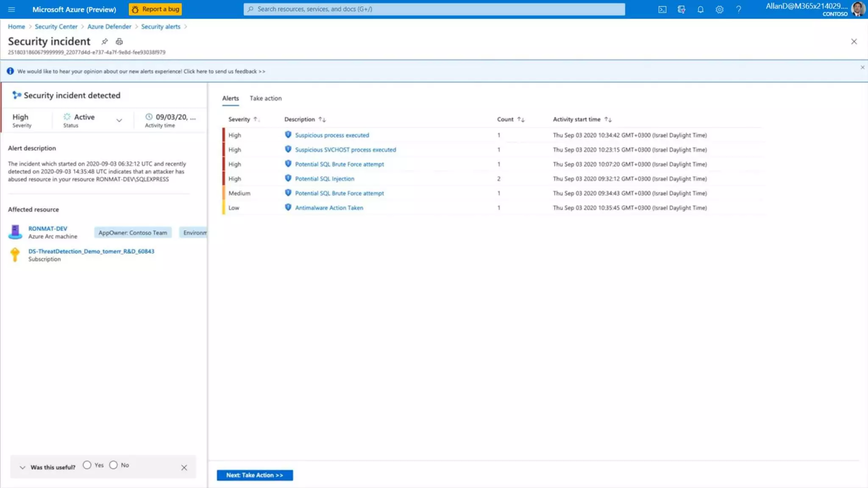Viewport: 868px width, 488px height.
Task: Open the portal hamburger menu
Action: (x=11, y=9)
